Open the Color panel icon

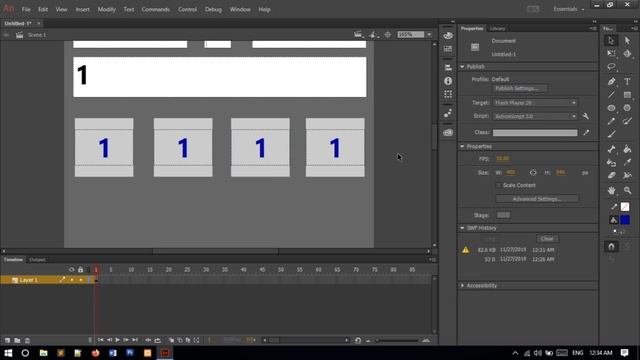click(x=448, y=36)
